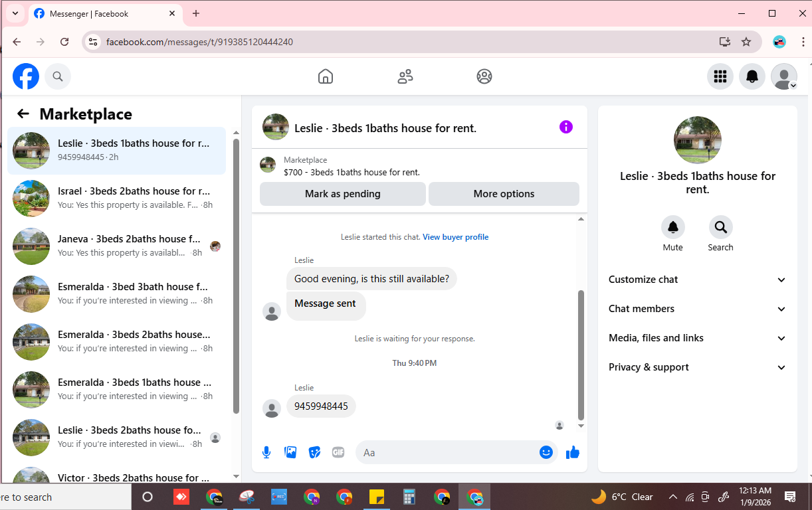
Task: Open Esmeralda 3beds 1baths conversation
Action: [x=117, y=390]
